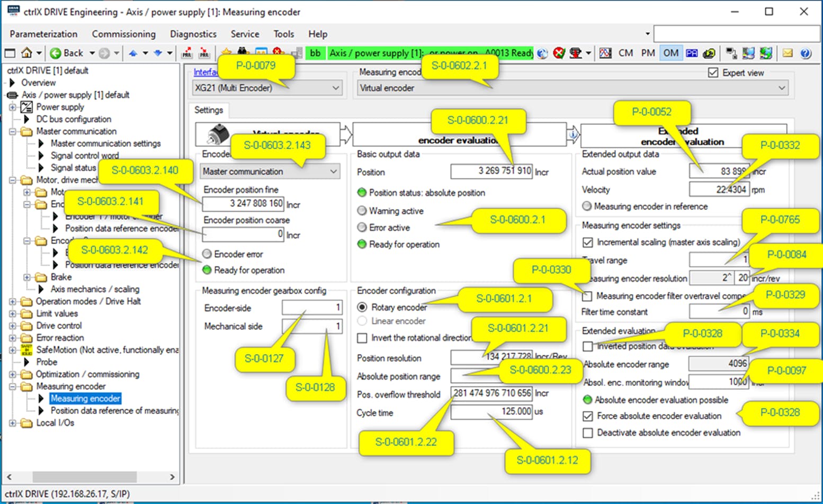Click the envelope message icon
This screenshot has height=504, width=823.
(788, 53)
